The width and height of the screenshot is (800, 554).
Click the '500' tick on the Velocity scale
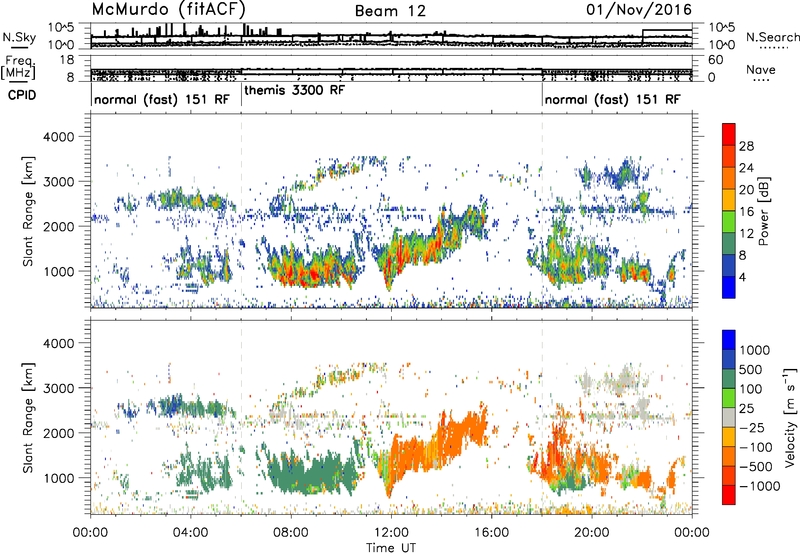(751, 369)
